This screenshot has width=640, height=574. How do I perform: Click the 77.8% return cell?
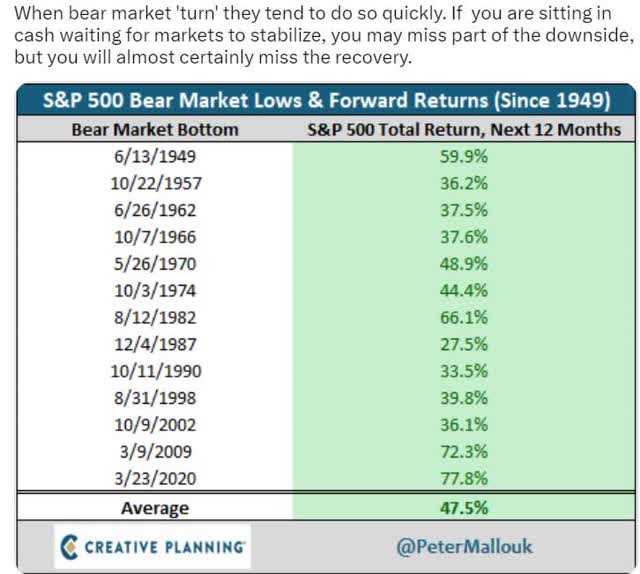[463, 480]
